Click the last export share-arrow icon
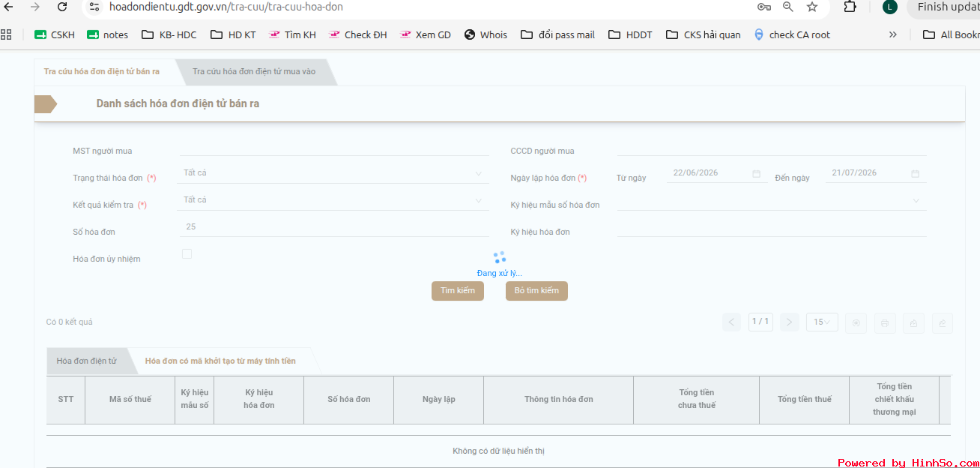This screenshot has width=980, height=468. point(942,323)
